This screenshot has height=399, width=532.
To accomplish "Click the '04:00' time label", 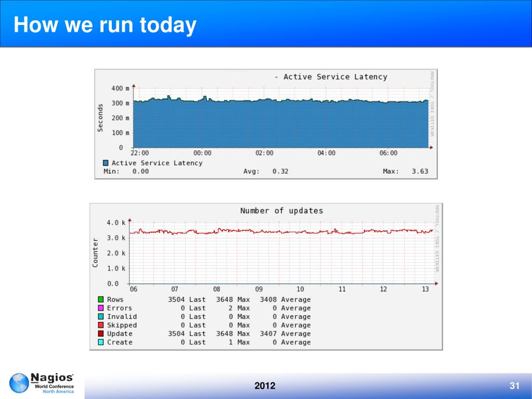I will [327, 153].
